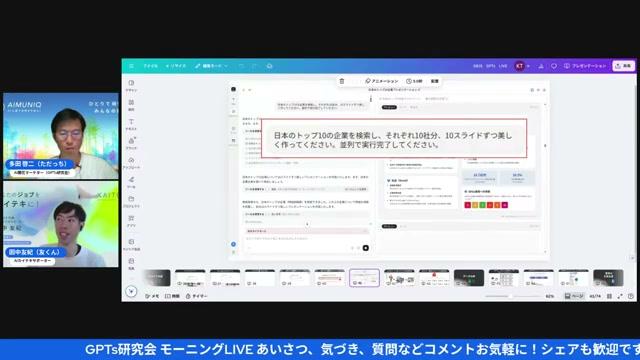The width and height of the screenshot is (640, 360).
Task: Select thumbnail just after the highlighted slide
Action: click(399, 278)
